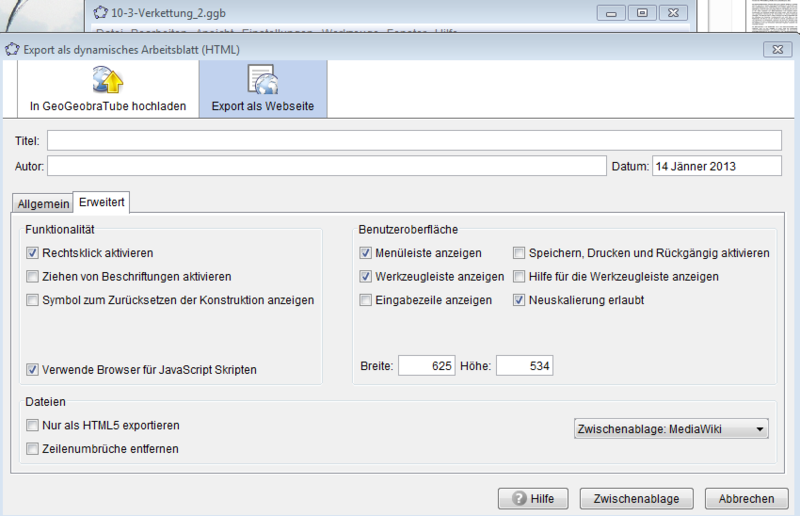Click Titel input field
The height and width of the screenshot is (516, 800).
[x=414, y=140]
